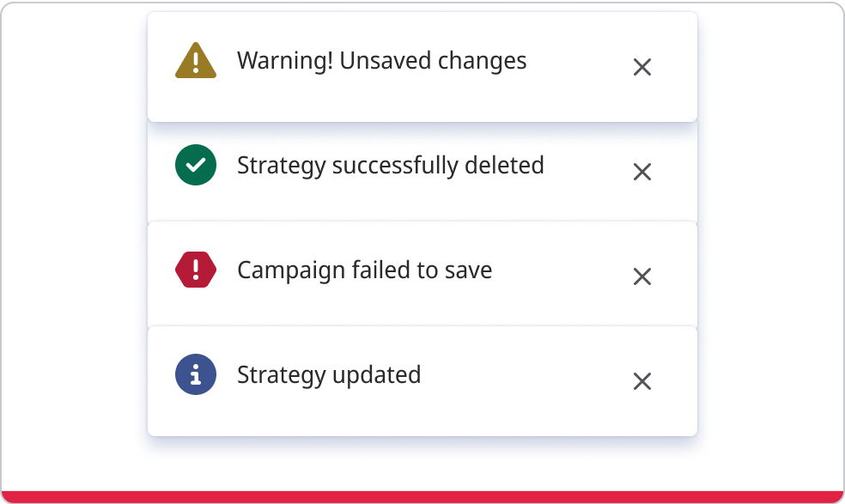Screen dimensions: 845x504
Task: Click the red bar along the bottom edge
Action: coord(422,497)
